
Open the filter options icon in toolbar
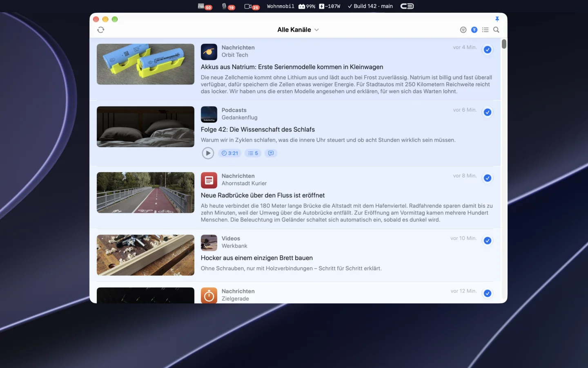(x=463, y=30)
